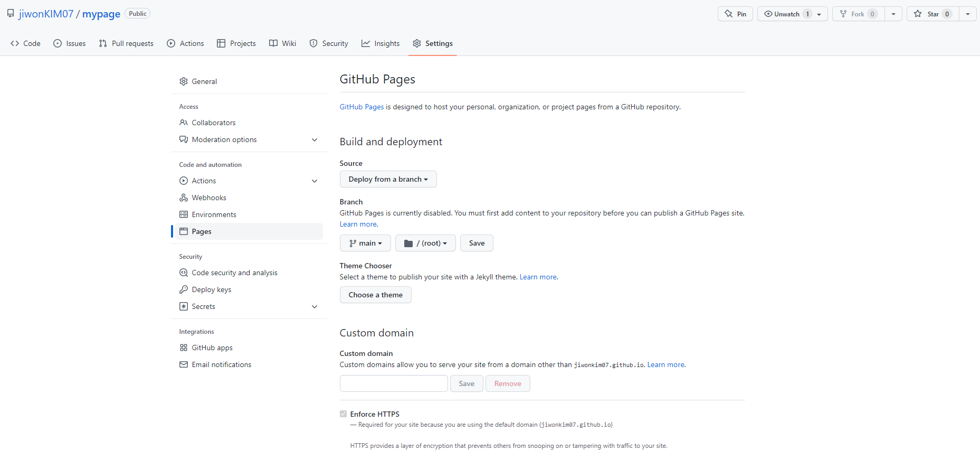Follow Learn more link under Branch section
980x450 pixels.
coord(358,224)
